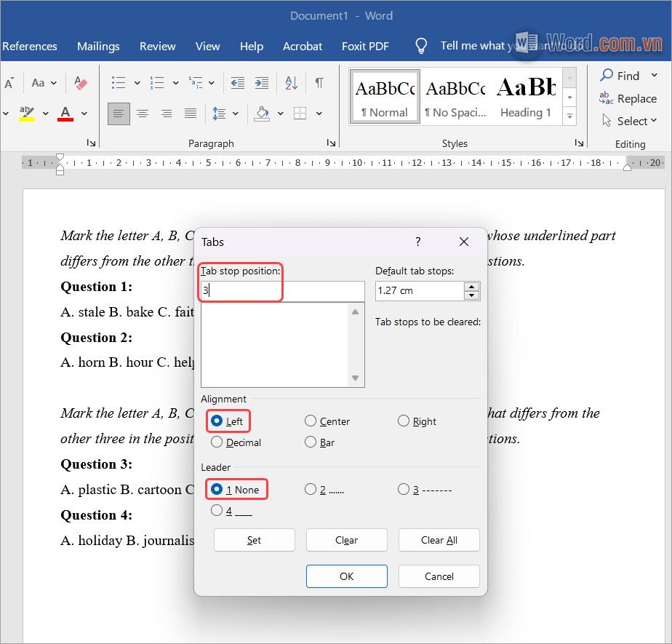
Task: Click the Multilevel List icon
Action: click(x=196, y=83)
